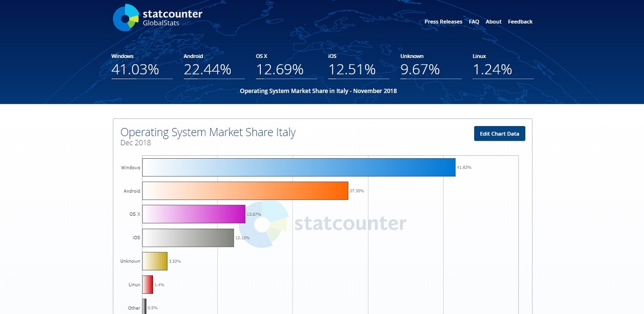644x314 pixels.
Task: Click the yellow Unknown bar
Action: 155,261
